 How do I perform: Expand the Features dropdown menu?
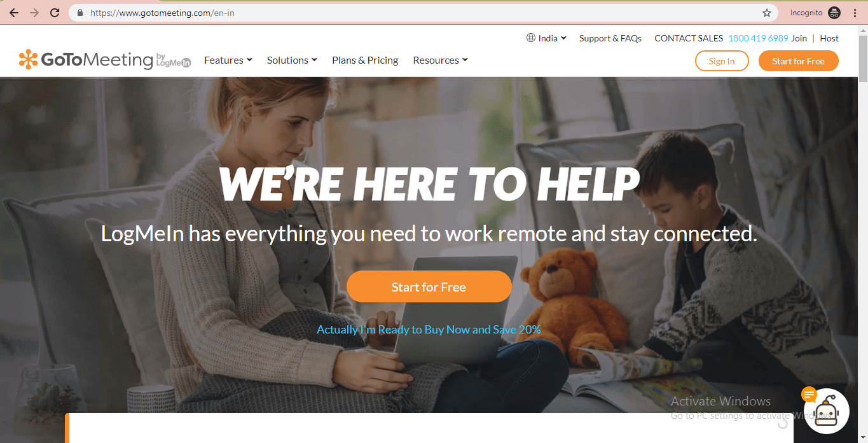coord(228,60)
